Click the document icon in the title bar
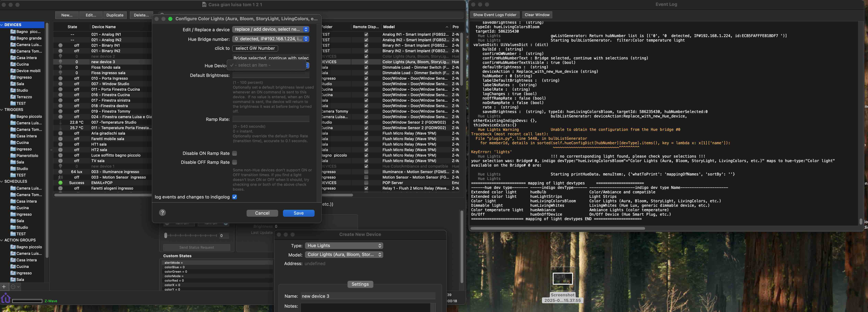Screen dimensions: 868x312 (204, 5)
